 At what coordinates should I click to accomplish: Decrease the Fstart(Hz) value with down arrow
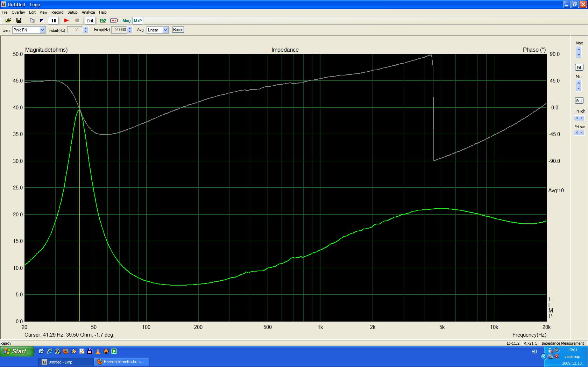pos(86,31)
